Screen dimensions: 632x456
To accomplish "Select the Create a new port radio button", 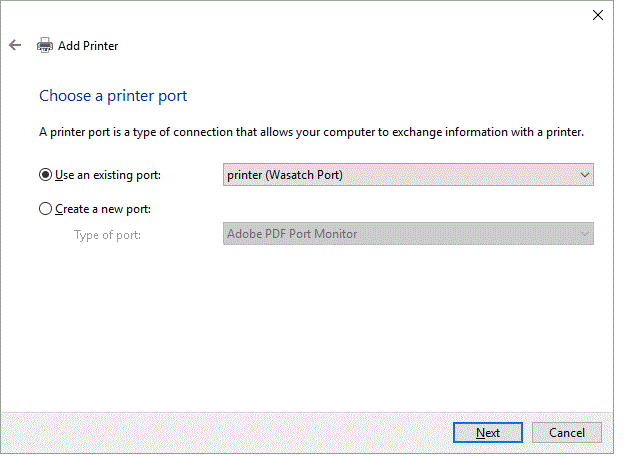I will (x=45, y=209).
